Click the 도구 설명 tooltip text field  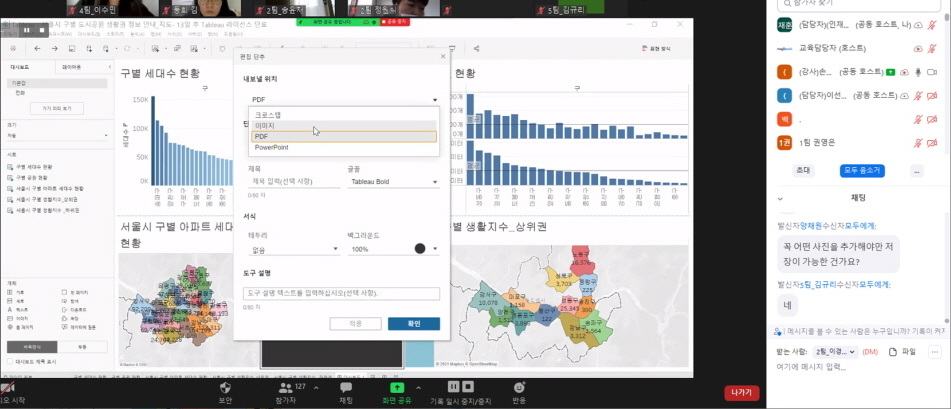(x=341, y=293)
